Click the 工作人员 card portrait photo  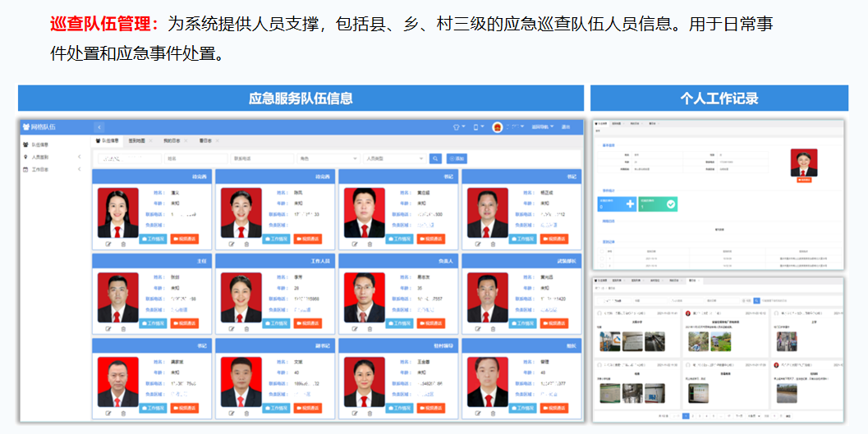(x=241, y=298)
